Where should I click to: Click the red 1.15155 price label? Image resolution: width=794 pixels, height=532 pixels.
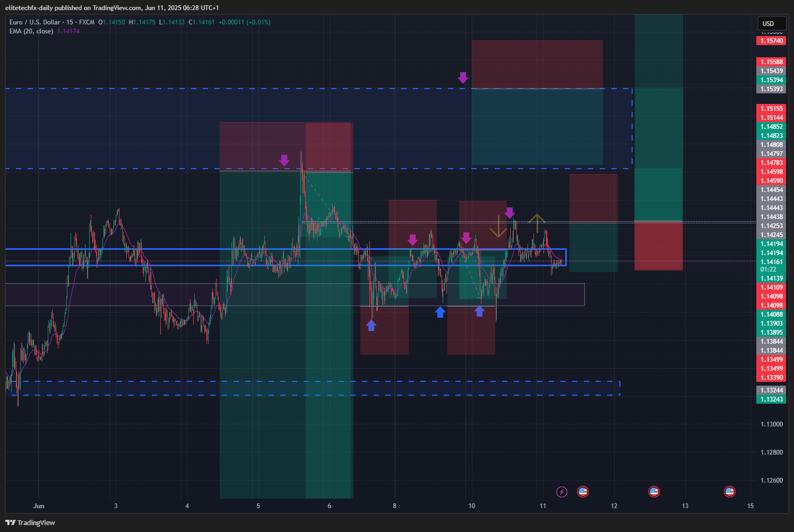(x=771, y=109)
